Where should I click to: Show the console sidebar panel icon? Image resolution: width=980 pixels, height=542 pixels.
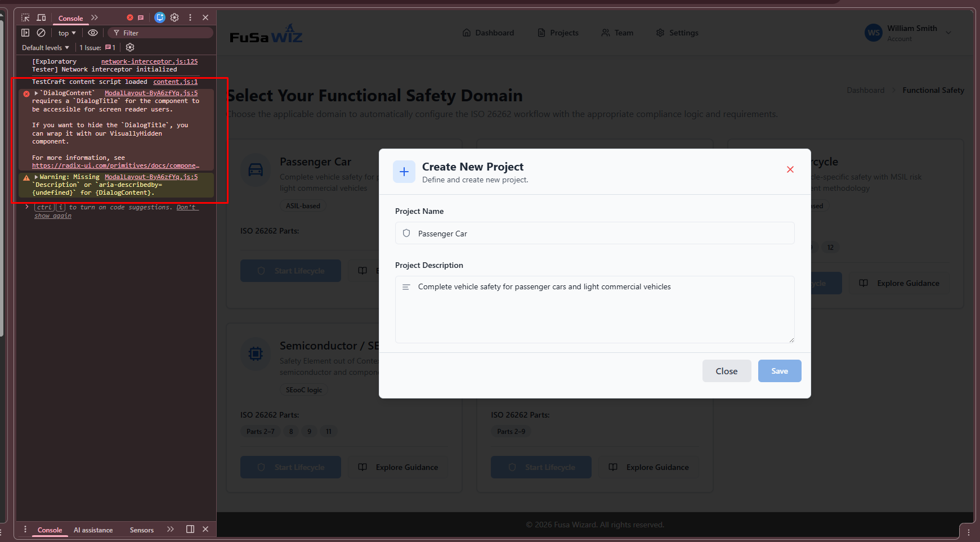(25, 33)
